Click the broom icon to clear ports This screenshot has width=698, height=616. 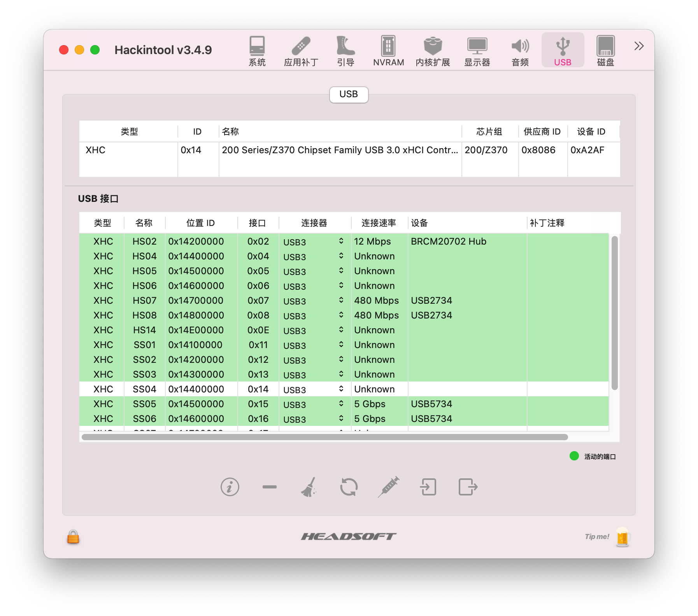(309, 487)
